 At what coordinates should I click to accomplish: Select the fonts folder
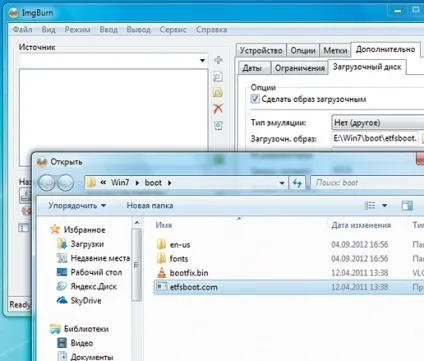coord(172,259)
